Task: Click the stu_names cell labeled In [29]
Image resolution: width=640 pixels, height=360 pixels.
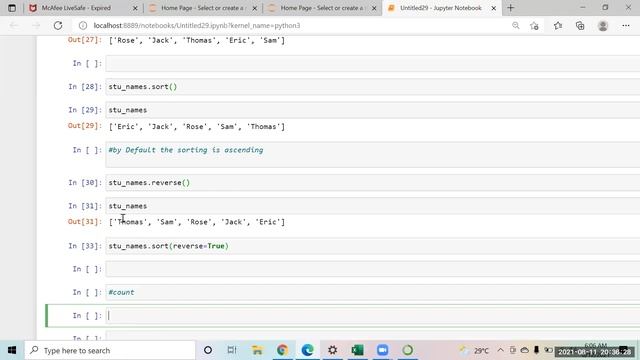Action: 373,110
